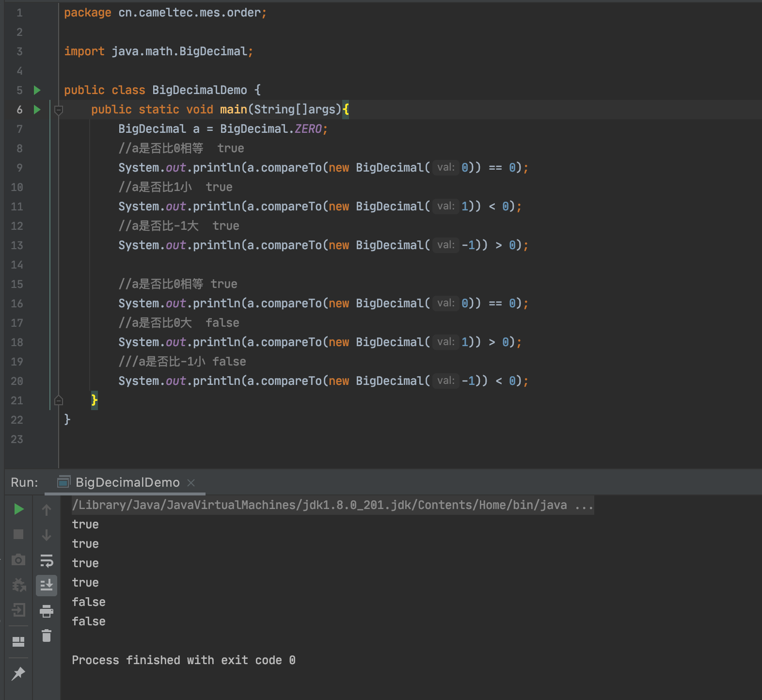762x700 pixels.
Task: Click the Up the Stack Trace arrow
Action: [x=47, y=510]
